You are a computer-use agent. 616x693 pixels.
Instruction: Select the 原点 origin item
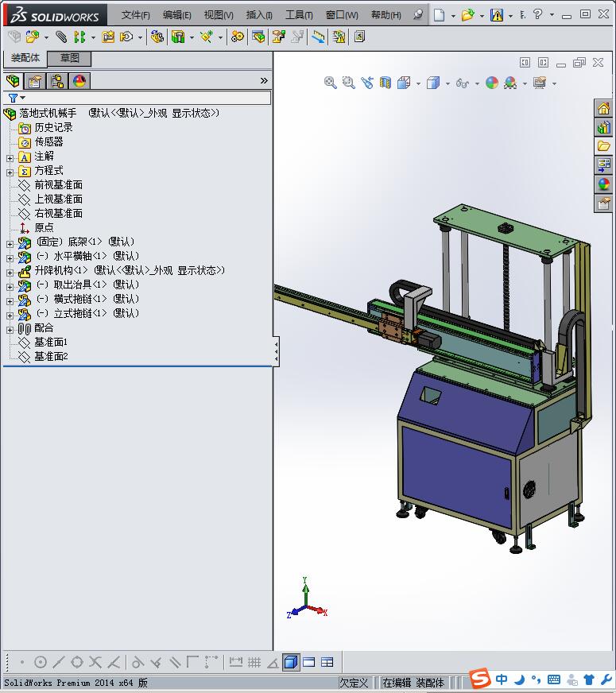tap(45, 227)
